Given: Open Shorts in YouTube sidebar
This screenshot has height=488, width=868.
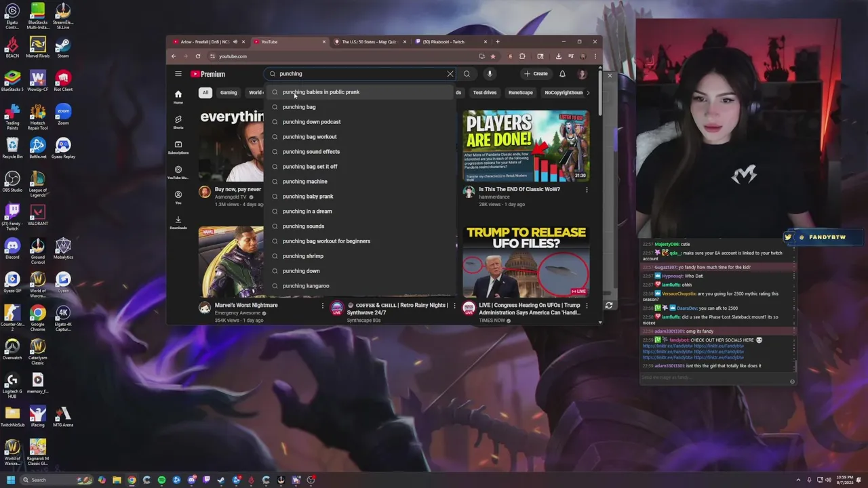Looking at the screenshot, I should 178,122.
